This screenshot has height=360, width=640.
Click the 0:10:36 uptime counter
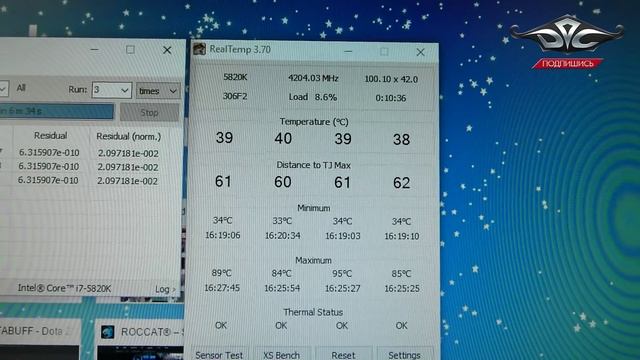click(x=391, y=98)
